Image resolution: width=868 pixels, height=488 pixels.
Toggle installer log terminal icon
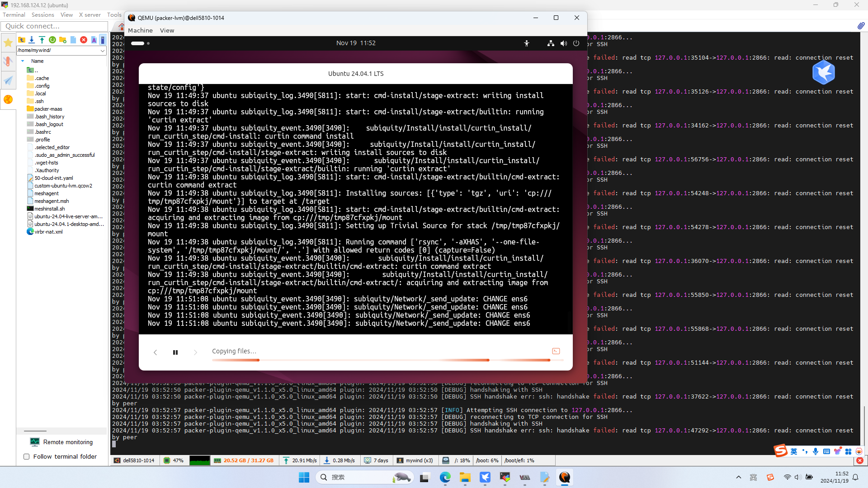tap(556, 351)
